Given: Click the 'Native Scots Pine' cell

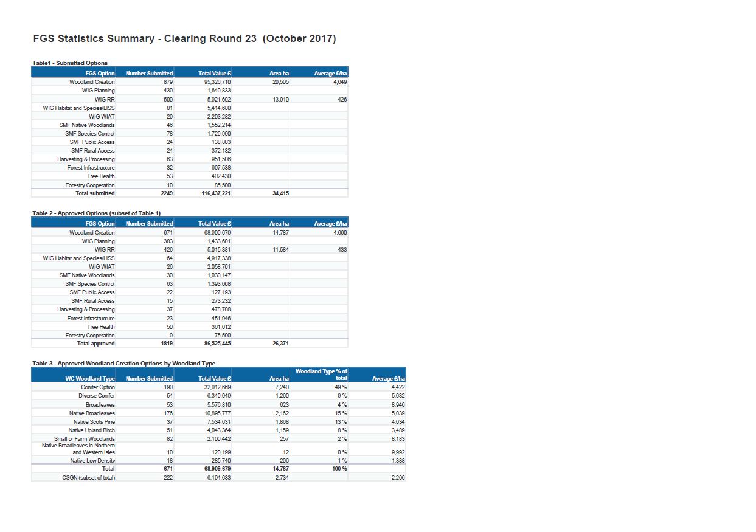Looking at the screenshot, I should tap(94, 421).
